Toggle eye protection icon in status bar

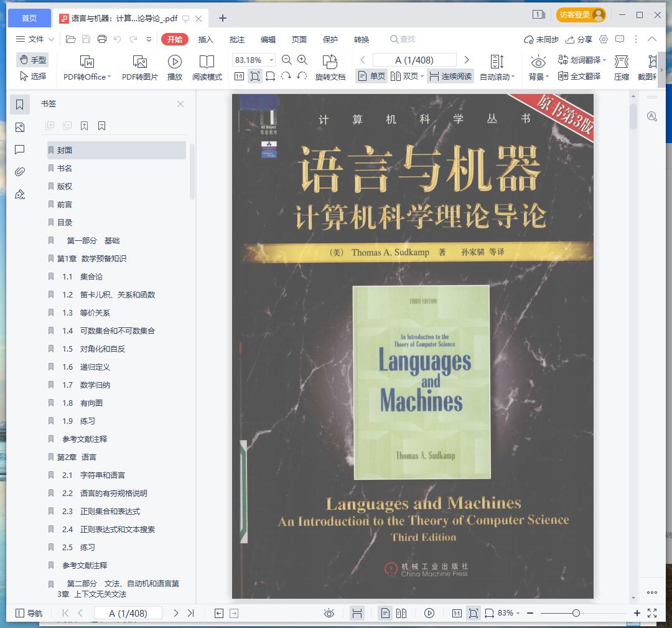[x=329, y=613]
